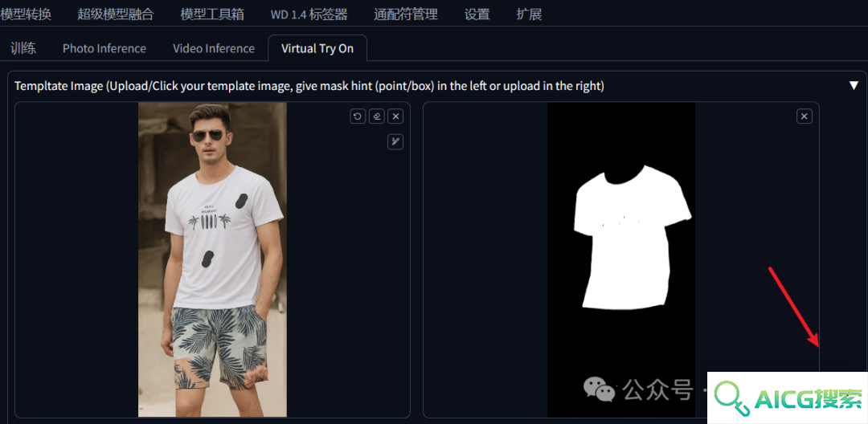Undo the last mask hint on template image
Screen dimensions: 868x424
point(358,116)
